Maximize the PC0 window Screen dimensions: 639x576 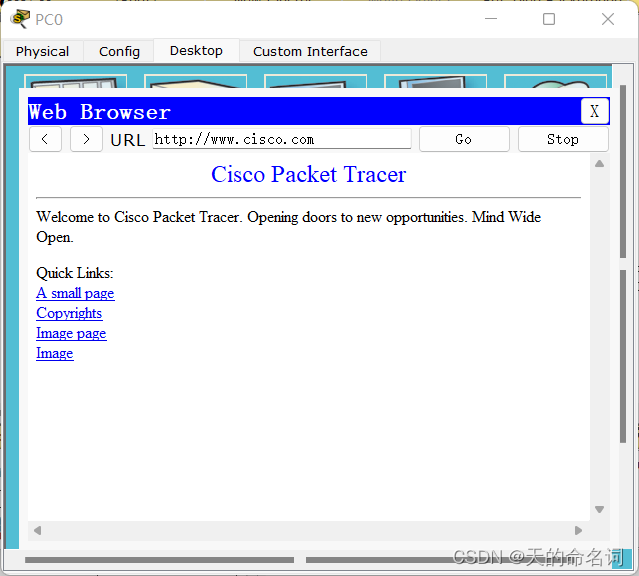click(x=549, y=19)
